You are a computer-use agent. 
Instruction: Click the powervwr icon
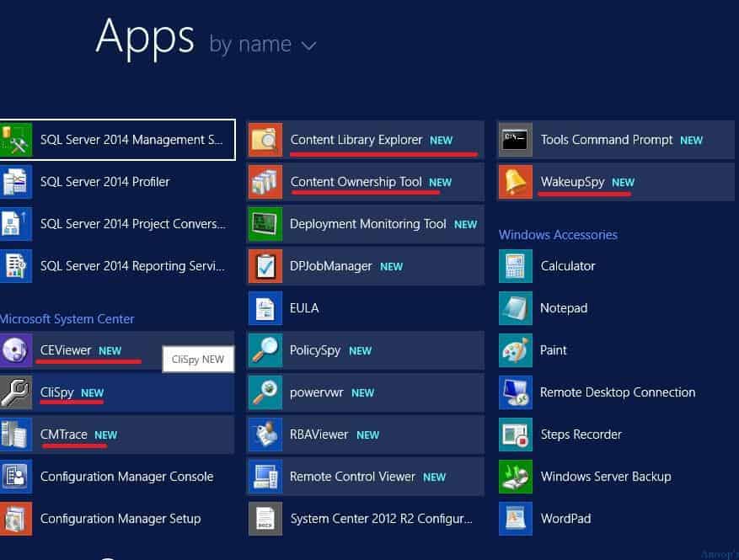click(x=265, y=392)
